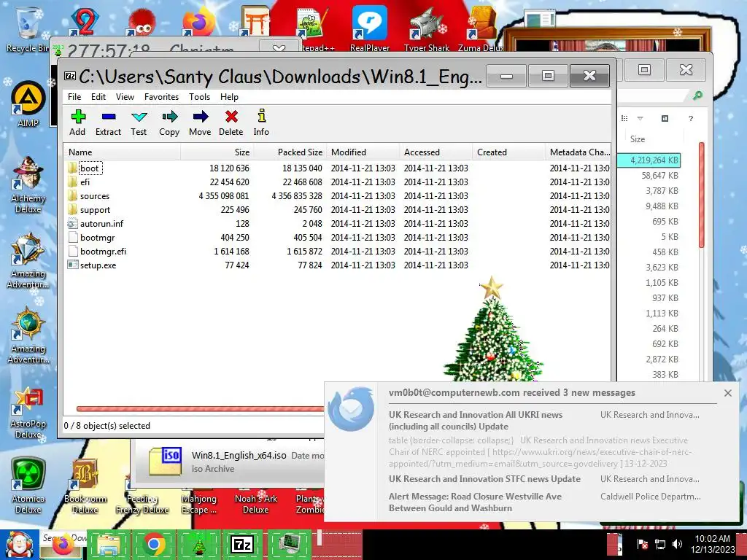This screenshot has width=747, height=560.
Task: Click the Bookworm Deluxe desktop icon
Action: (85, 486)
